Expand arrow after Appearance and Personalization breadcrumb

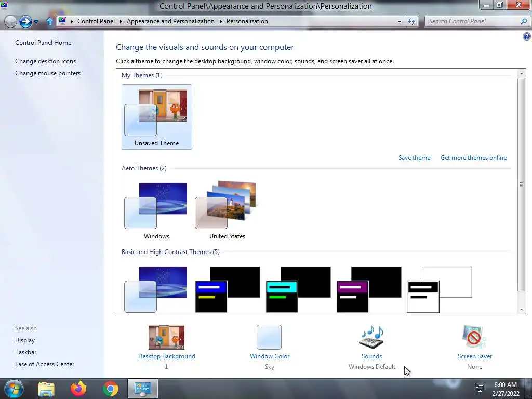[220, 21]
